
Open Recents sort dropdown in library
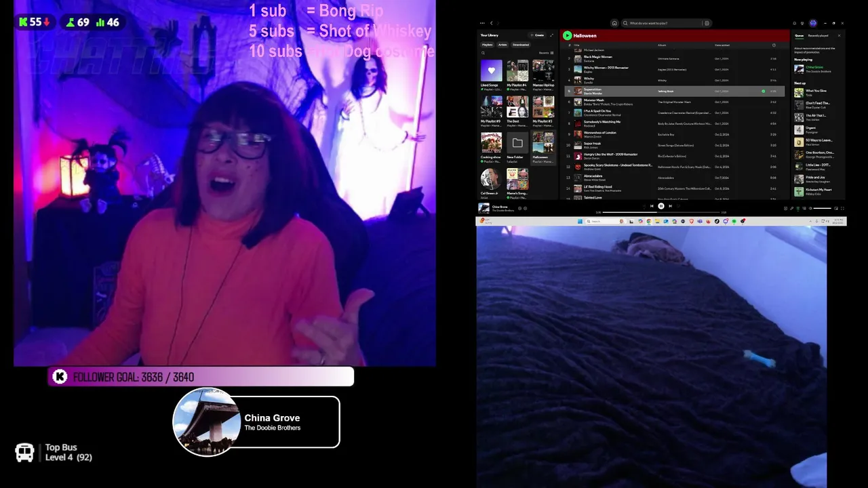[546, 53]
